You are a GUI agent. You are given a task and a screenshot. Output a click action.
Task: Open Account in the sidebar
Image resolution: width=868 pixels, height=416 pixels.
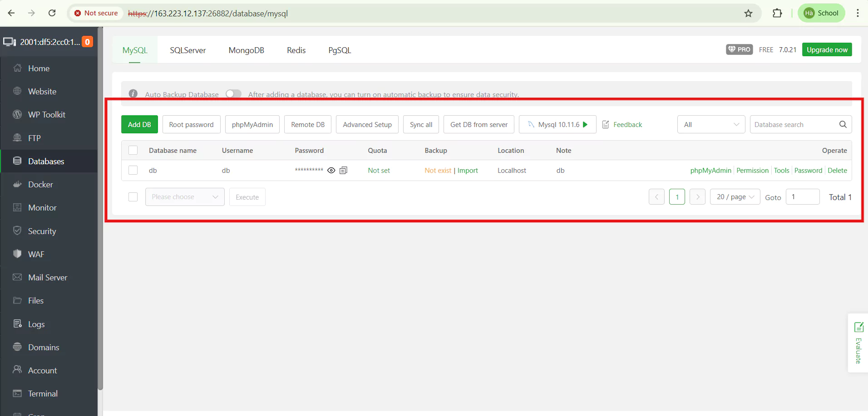49,370
